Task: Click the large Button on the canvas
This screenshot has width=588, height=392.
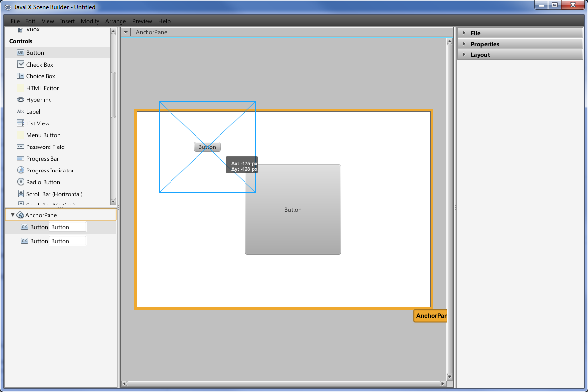Action: pos(293,225)
